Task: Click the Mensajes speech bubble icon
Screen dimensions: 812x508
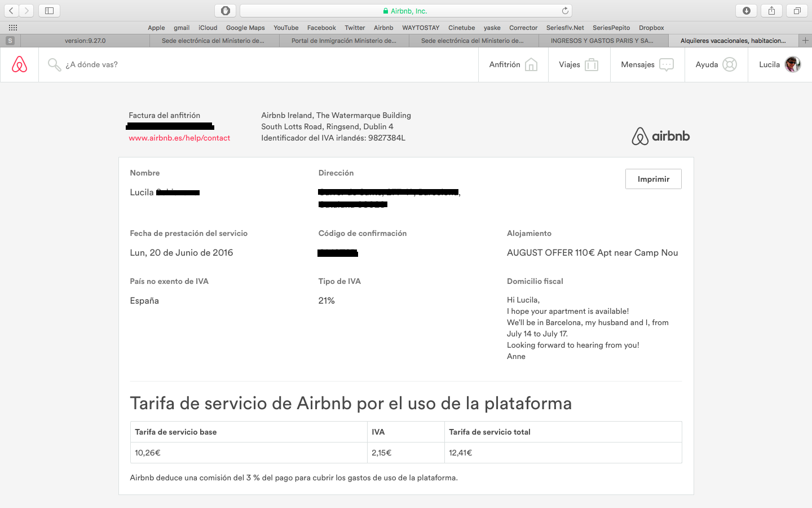Action: tap(667, 65)
